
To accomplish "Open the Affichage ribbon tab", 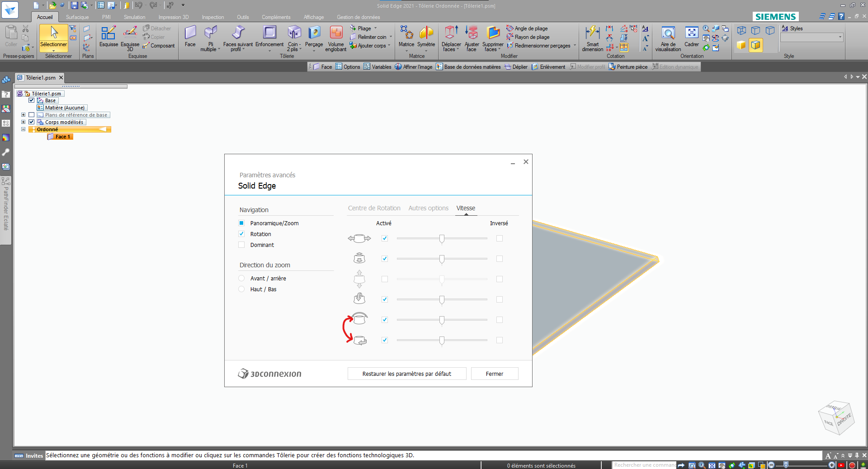I will pos(314,17).
